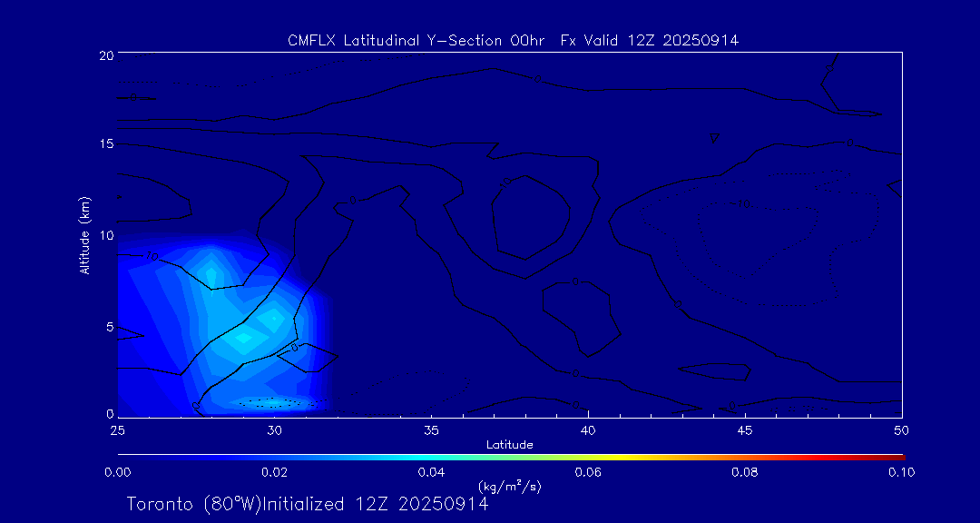Click the 'Altitude (km)' y-axis label
980x523 pixels.
pos(84,235)
